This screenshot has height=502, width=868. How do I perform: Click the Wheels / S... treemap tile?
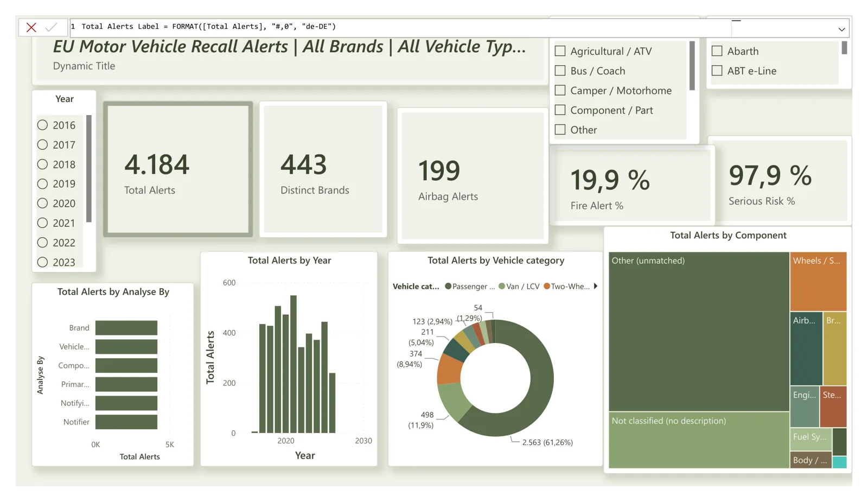tap(818, 281)
